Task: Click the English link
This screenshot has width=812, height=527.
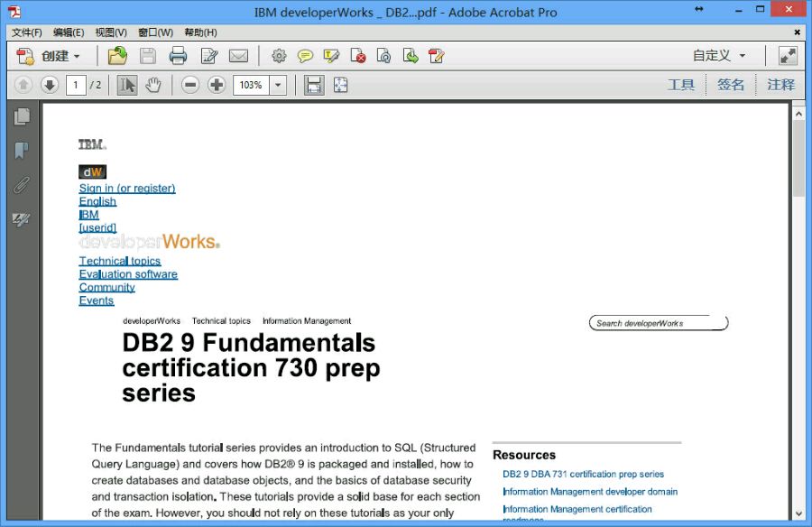Action: click(x=97, y=201)
